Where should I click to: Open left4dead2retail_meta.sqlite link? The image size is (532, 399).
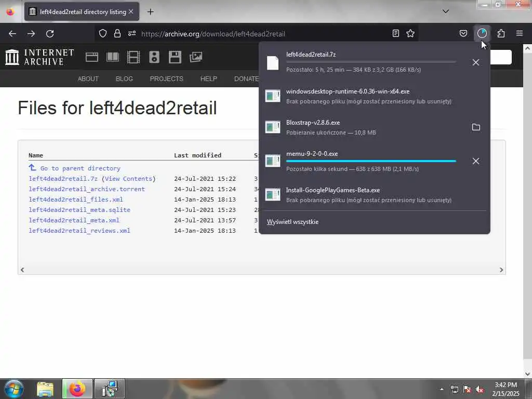point(79,210)
